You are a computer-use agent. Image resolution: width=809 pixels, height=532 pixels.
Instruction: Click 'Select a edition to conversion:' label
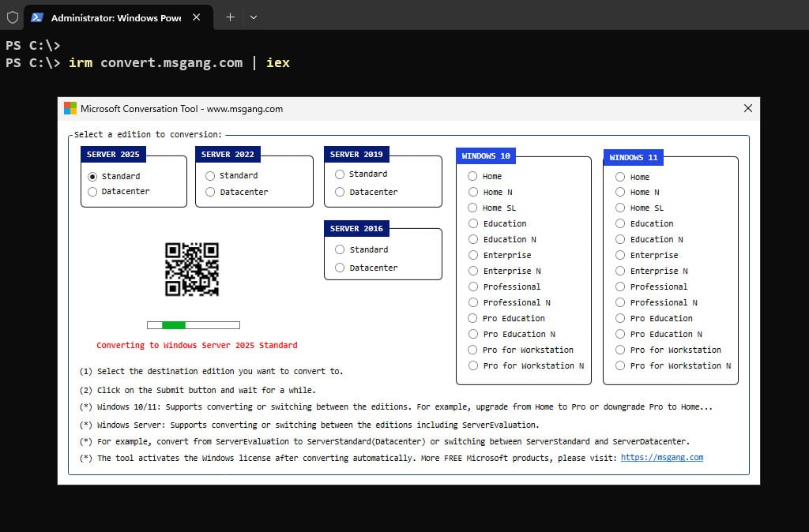coord(148,134)
